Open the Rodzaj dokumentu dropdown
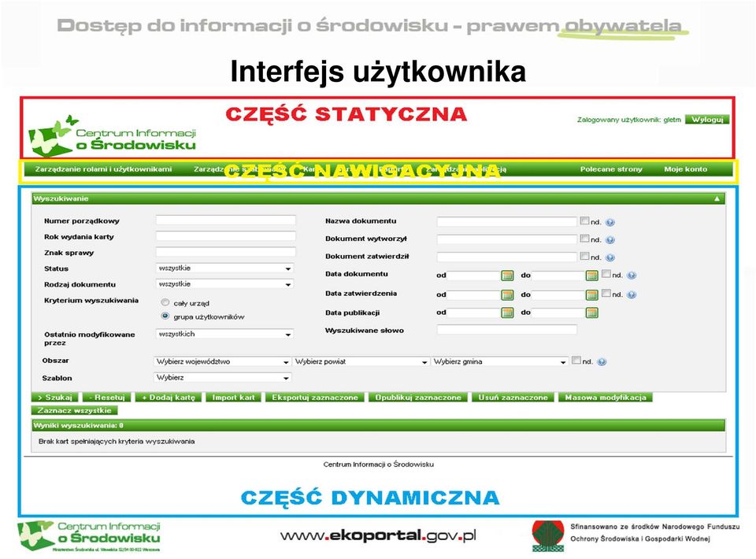The width and height of the screenshot is (756, 559). click(x=224, y=284)
